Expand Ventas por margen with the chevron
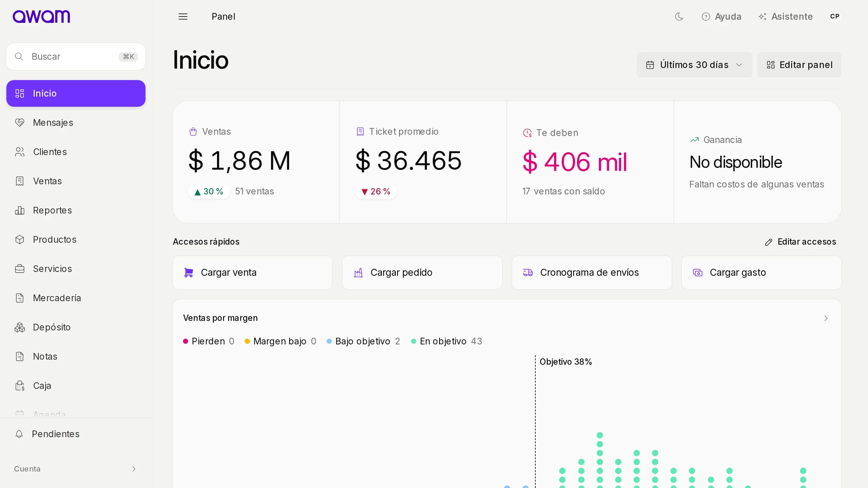 (826, 318)
